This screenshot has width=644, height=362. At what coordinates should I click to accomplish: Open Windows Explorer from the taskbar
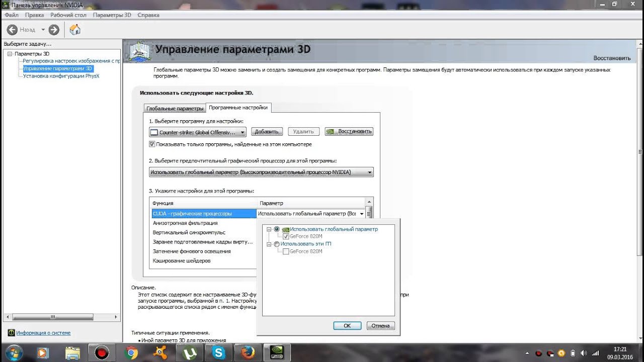tap(72, 353)
